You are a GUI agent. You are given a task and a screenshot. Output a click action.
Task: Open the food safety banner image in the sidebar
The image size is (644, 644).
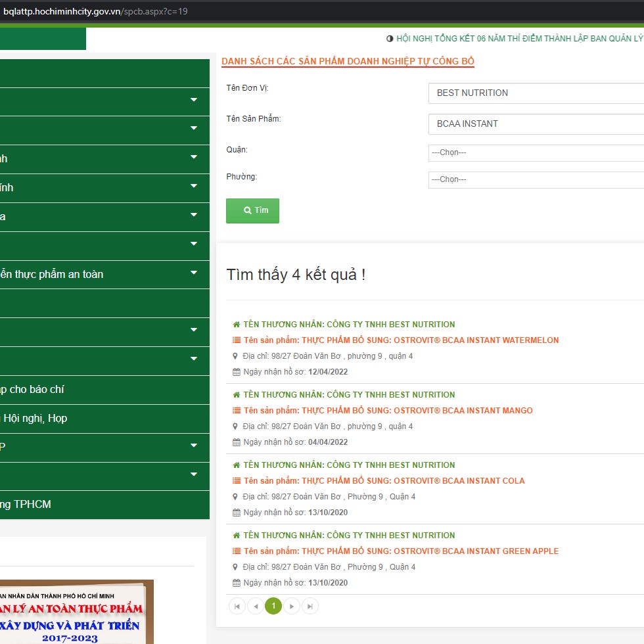click(77, 612)
